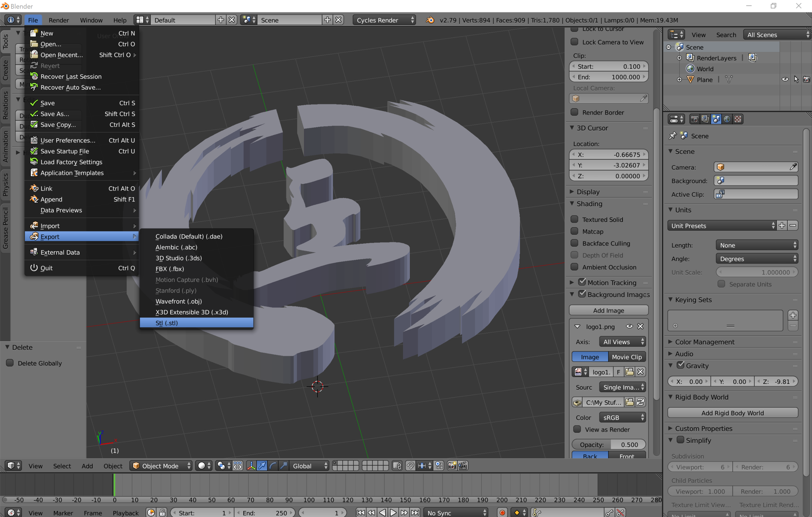812x517 pixels.
Task: Check the Lock Camera to View option
Action: 574,42
